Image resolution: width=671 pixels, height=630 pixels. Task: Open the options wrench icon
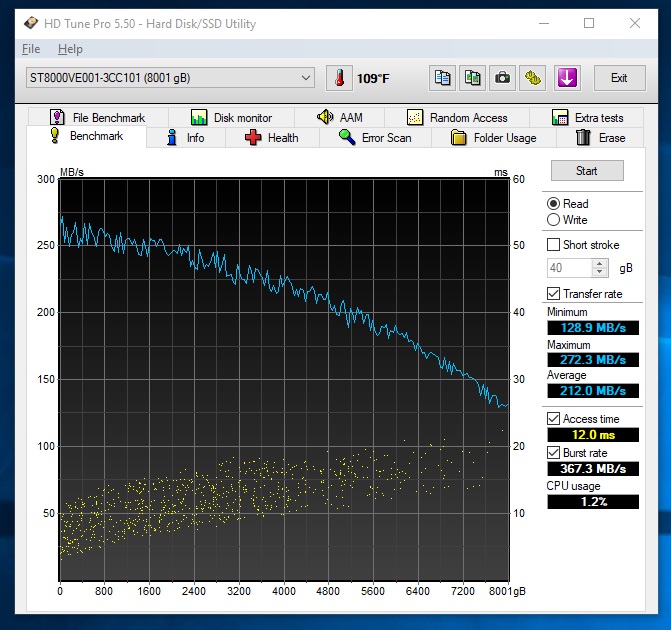point(534,78)
